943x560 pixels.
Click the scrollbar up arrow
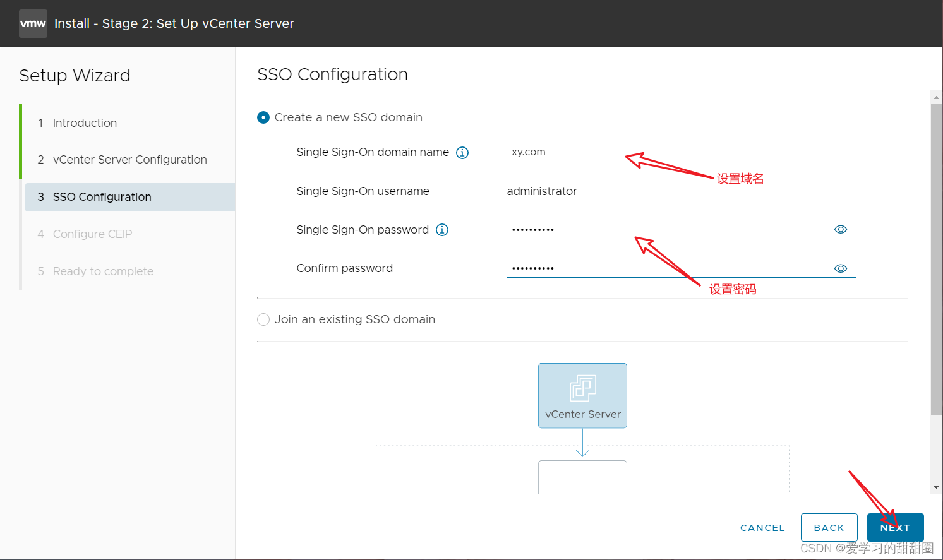pyautogui.click(x=936, y=97)
